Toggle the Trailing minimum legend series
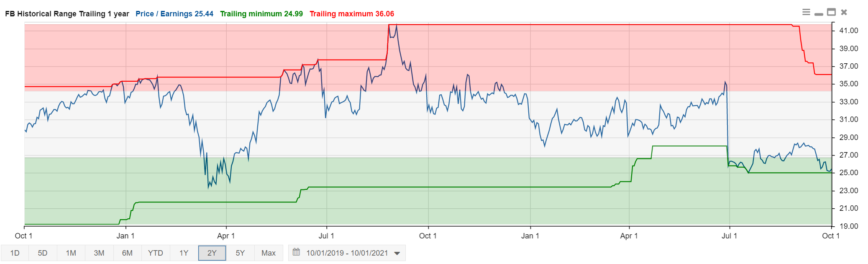The width and height of the screenshot is (868, 264). 261,14
